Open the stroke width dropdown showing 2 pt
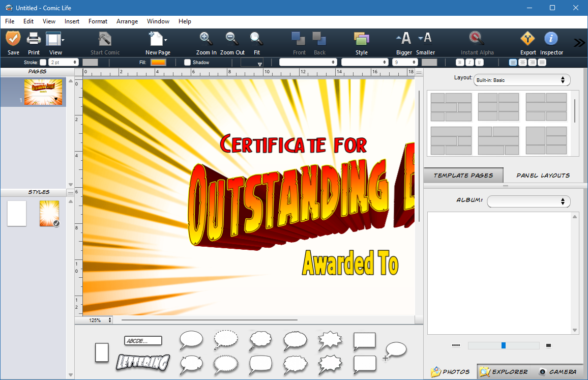588x380 pixels. [x=64, y=62]
